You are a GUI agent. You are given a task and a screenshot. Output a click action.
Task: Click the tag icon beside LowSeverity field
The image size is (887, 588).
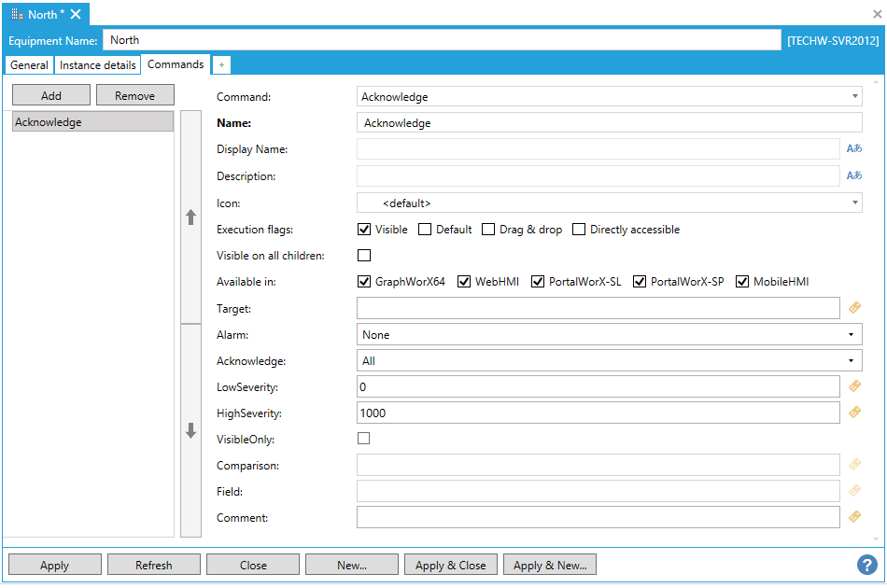pos(853,386)
